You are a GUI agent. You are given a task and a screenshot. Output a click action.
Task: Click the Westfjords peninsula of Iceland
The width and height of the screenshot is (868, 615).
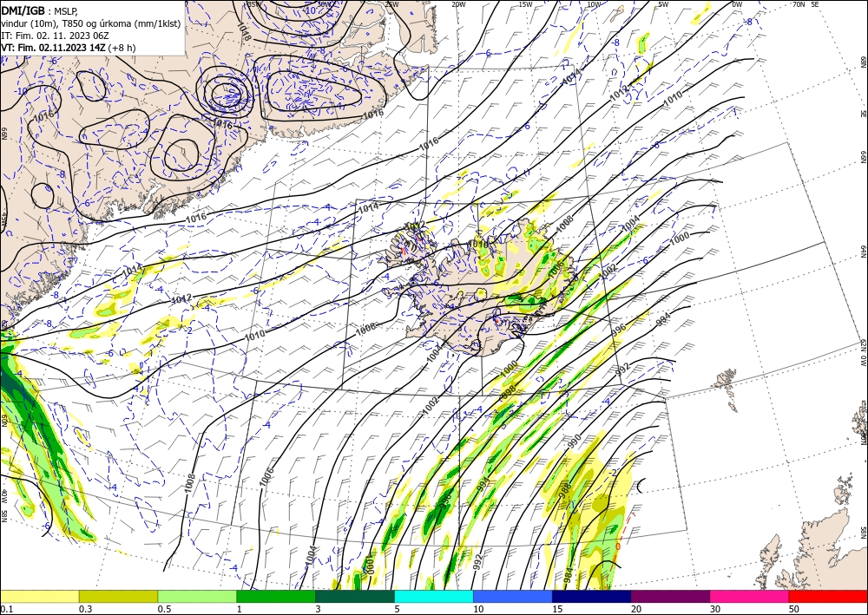pyautogui.click(x=408, y=249)
